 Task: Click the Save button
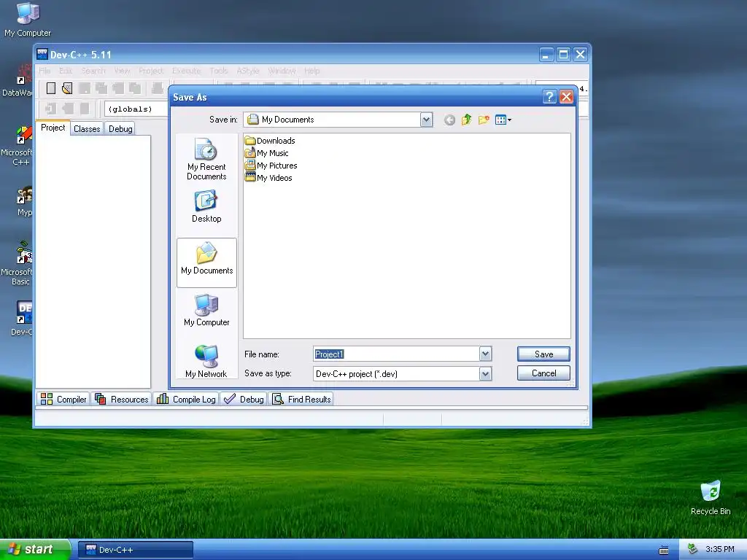tap(543, 354)
